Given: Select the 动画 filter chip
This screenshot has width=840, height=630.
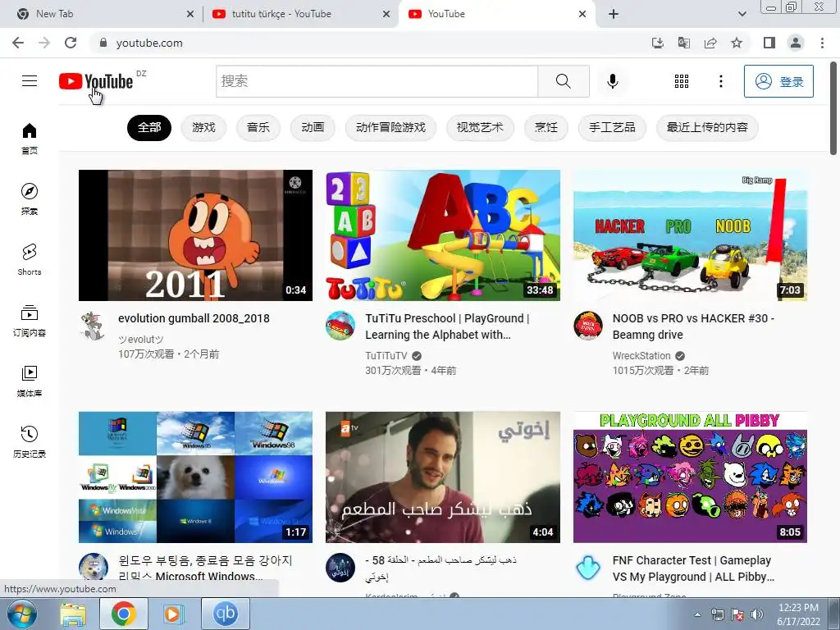Looking at the screenshot, I should 313,127.
